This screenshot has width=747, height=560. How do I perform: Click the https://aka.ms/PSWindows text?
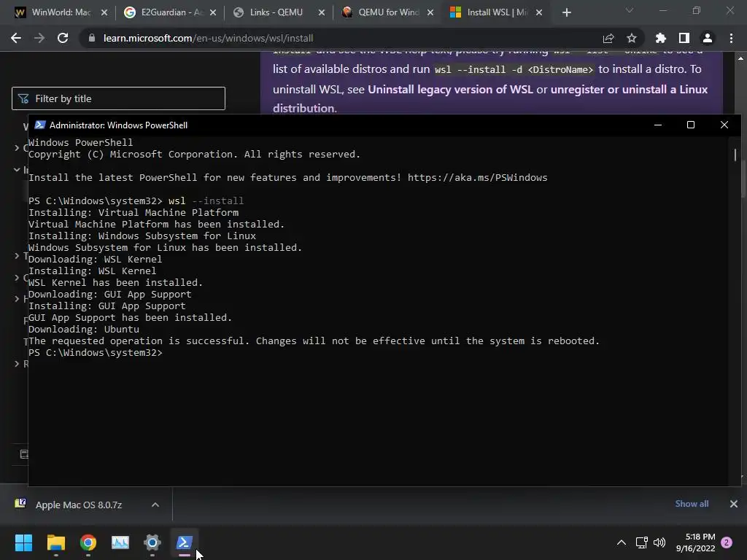click(477, 178)
